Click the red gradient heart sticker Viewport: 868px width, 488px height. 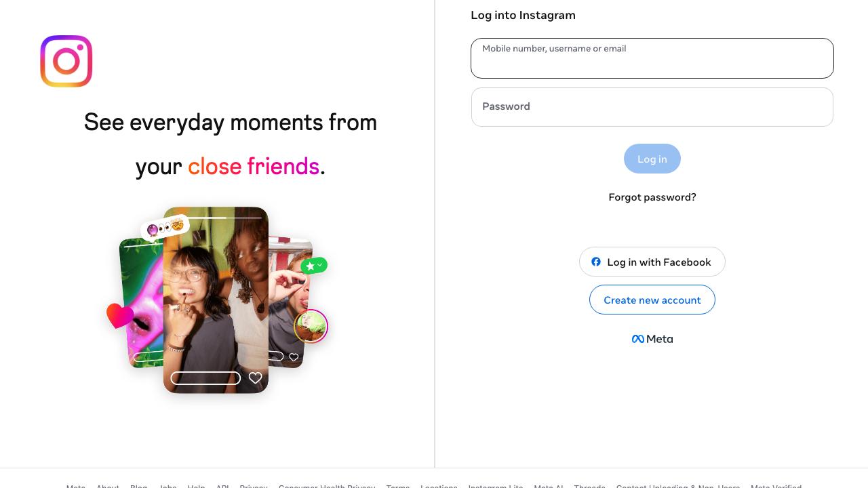pos(120,315)
